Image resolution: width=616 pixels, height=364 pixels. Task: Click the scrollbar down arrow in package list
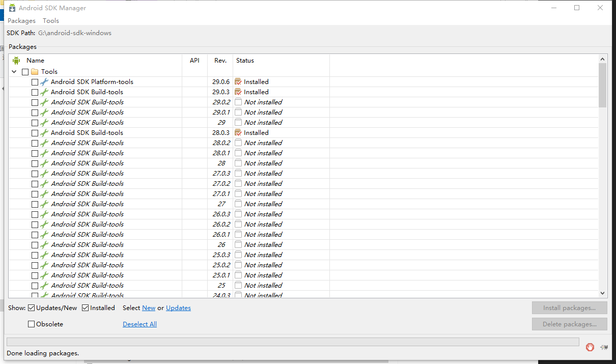(603, 293)
